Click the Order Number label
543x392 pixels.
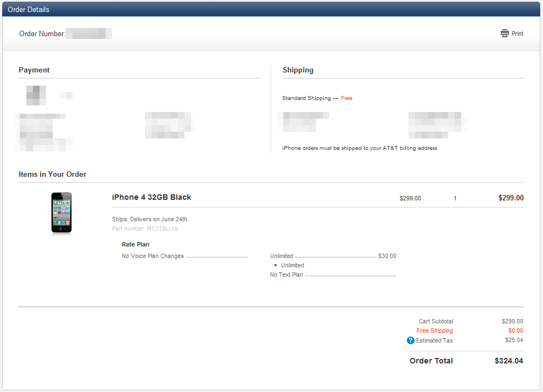[42, 33]
